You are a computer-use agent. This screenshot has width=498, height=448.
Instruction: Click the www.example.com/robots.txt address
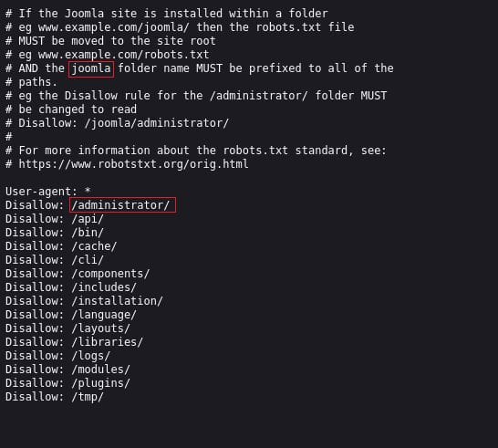123,55
